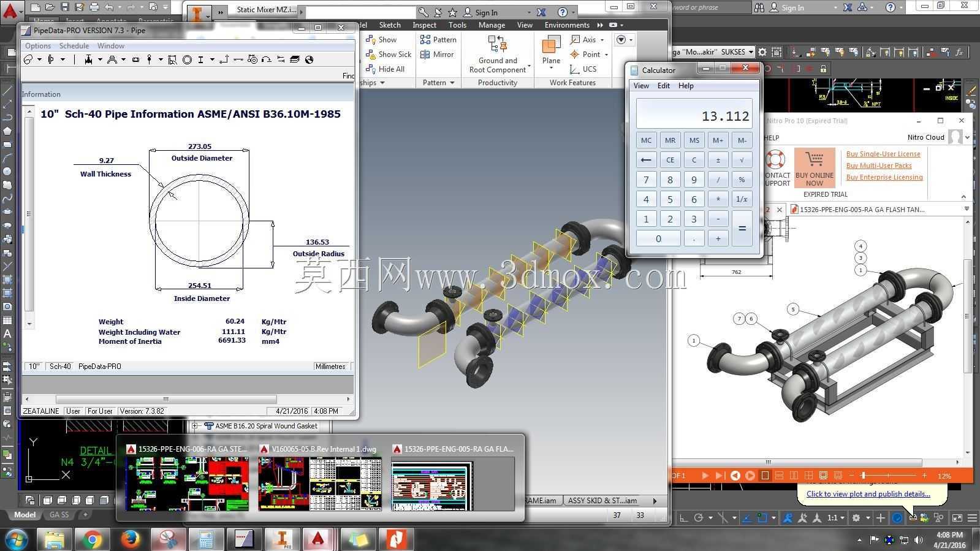Screen dimensions: 980x551
Task: Click the Nitro Pro icon on the taskbar
Action: [x=396, y=539]
